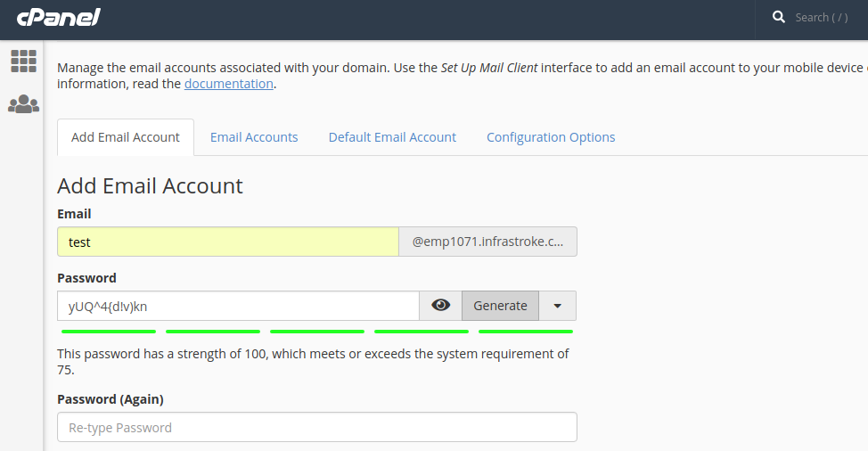Click the magnifying glass search icon

pos(778,17)
